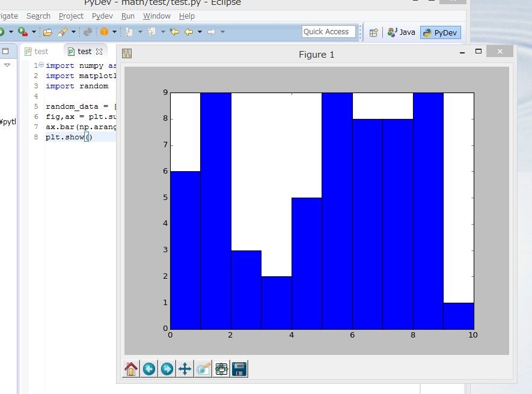Click the tallest blue bar between 1 and 2
Screen dimensions: 532x394
(x=216, y=210)
